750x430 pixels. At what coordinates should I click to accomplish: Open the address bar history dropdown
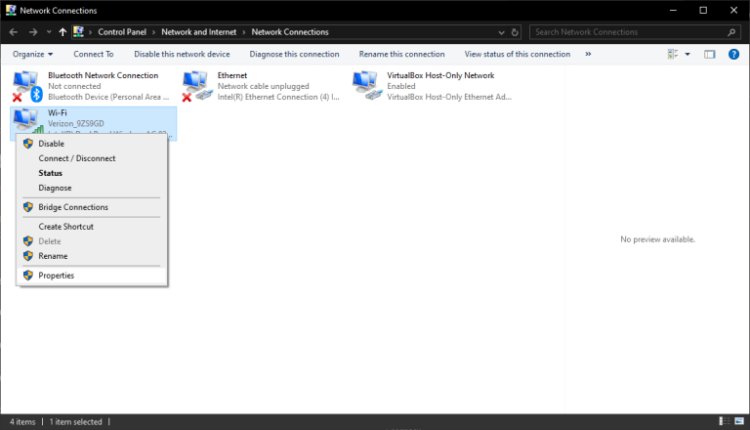tap(501, 32)
